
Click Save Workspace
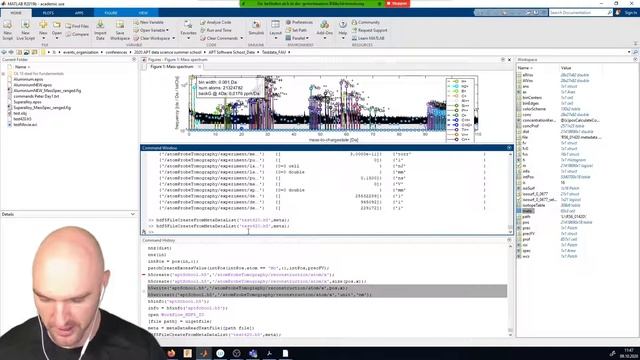(120, 31)
